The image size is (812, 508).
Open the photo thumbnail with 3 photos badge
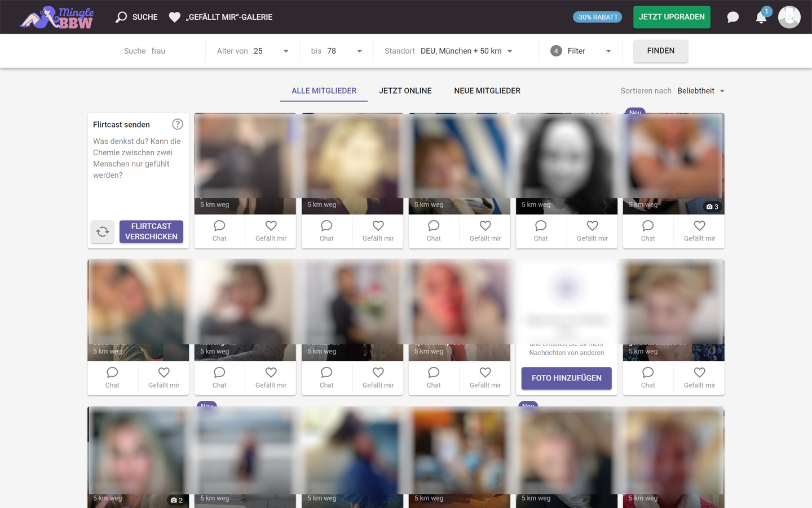[x=673, y=164]
